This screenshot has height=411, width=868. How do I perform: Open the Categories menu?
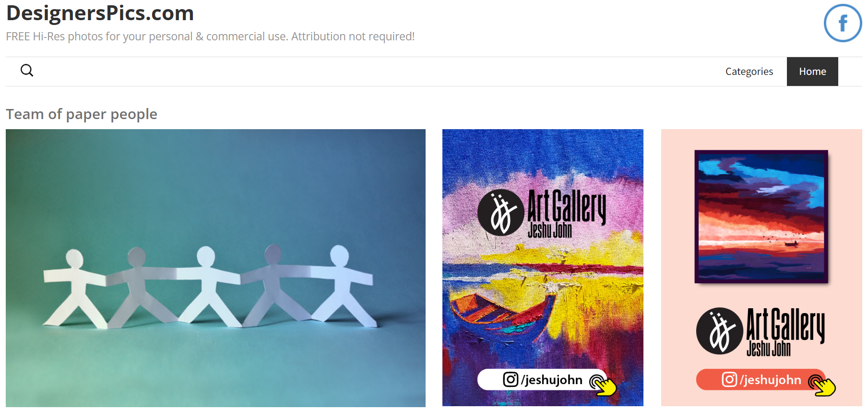click(749, 72)
